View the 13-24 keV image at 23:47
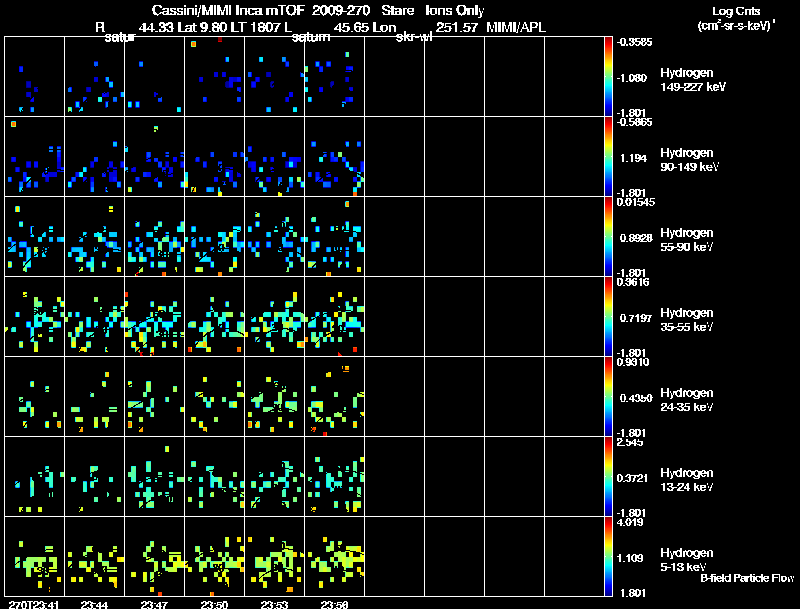Screen dimensions: 800x609 (155, 477)
